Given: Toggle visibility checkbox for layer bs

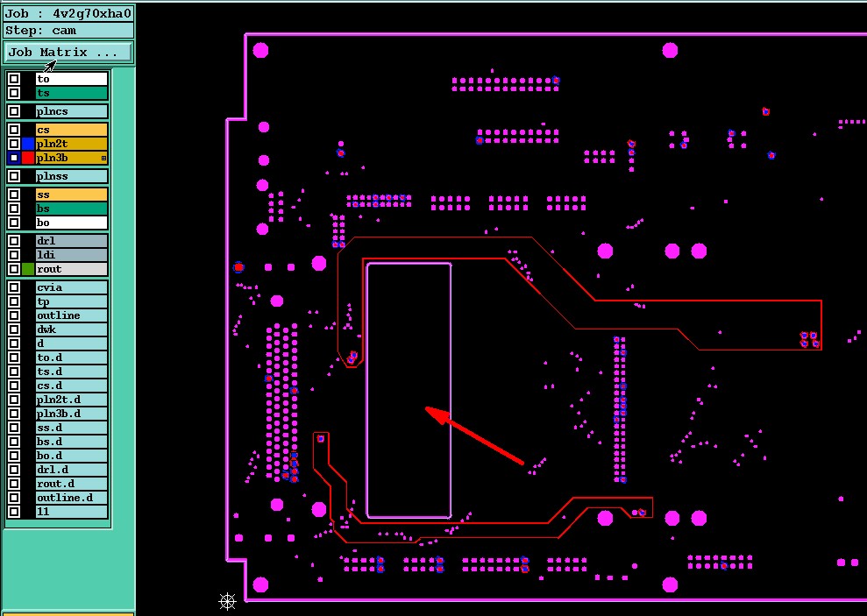Looking at the screenshot, I should pyautogui.click(x=14, y=209).
